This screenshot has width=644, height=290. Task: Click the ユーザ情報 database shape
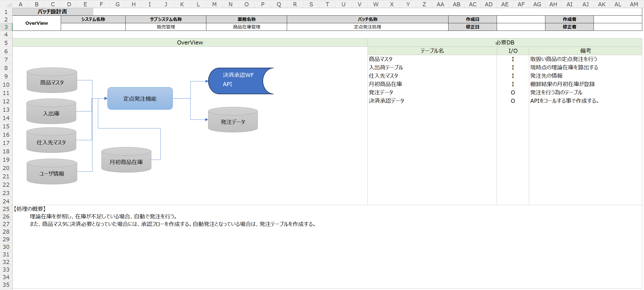pyautogui.click(x=52, y=174)
